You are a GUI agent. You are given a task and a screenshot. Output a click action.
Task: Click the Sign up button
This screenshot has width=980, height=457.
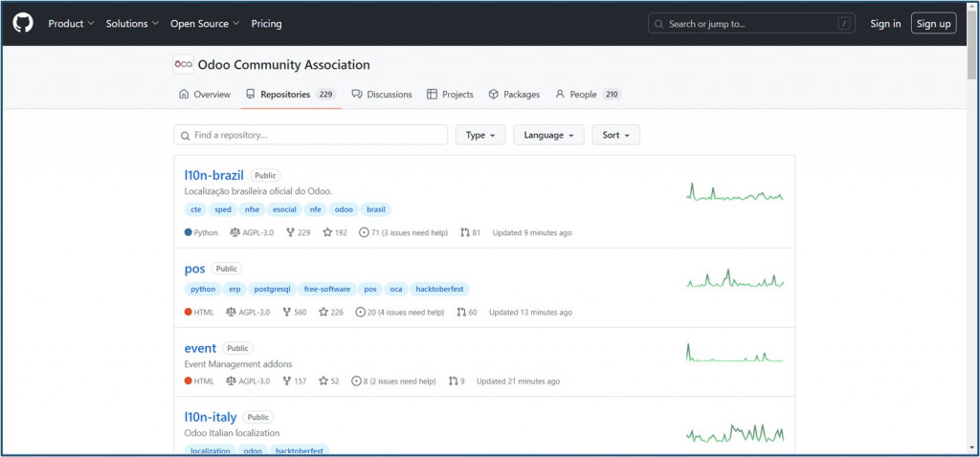pos(934,24)
